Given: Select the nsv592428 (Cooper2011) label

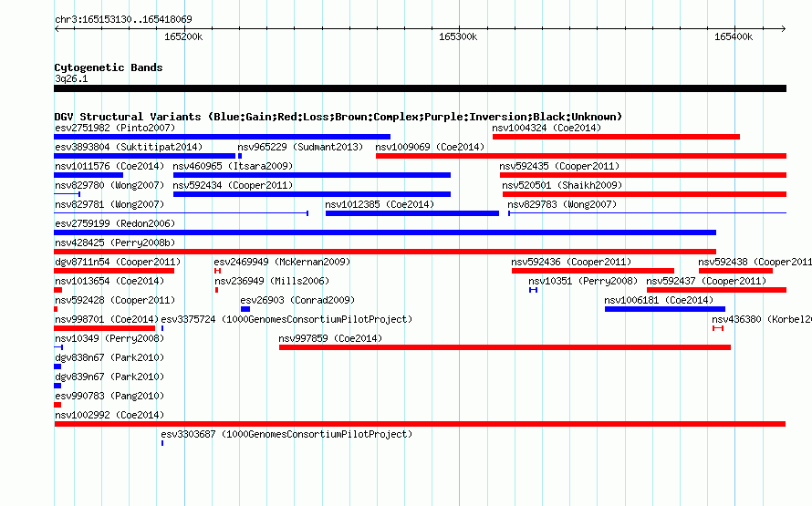Looking at the screenshot, I should [115, 300].
